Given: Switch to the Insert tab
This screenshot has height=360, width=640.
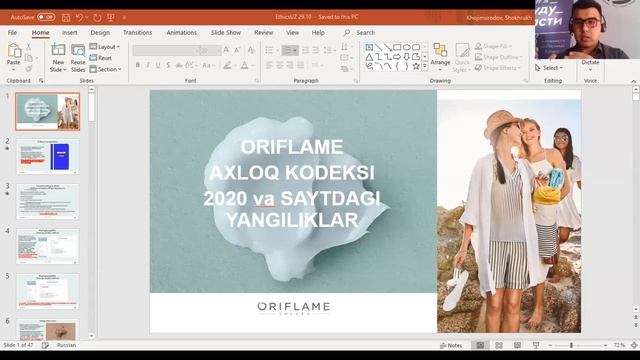Looking at the screenshot, I should click(x=70, y=32).
